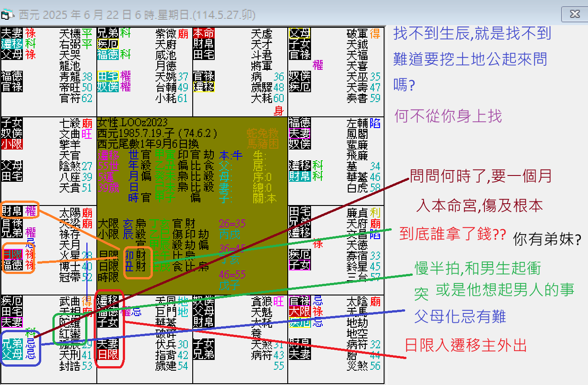Toggle the yellow-highlighted 疾厄 label in the 兄弟 palace
The height and width of the screenshot is (385, 588).
(108, 43)
